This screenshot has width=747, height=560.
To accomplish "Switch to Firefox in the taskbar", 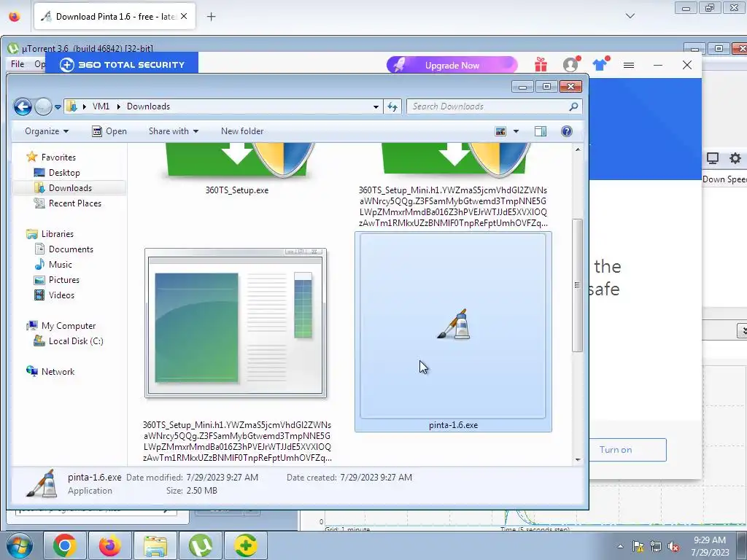I will (109, 545).
